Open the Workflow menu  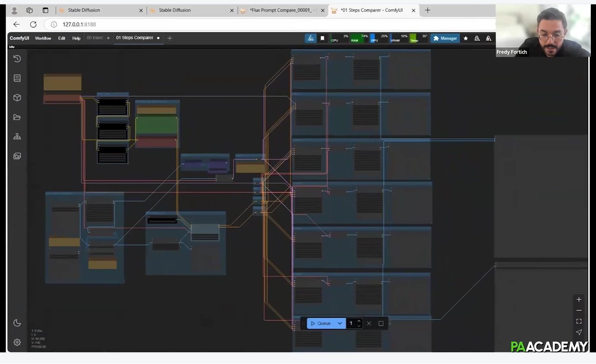click(x=43, y=38)
